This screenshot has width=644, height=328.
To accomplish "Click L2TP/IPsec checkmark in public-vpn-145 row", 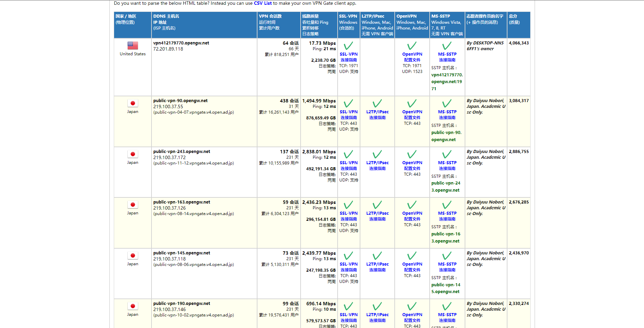I will click(377, 256).
